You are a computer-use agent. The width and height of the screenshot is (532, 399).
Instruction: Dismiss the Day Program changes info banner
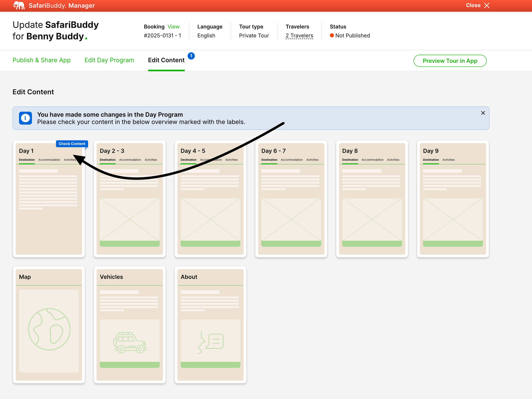pyautogui.click(x=483, y=113)
